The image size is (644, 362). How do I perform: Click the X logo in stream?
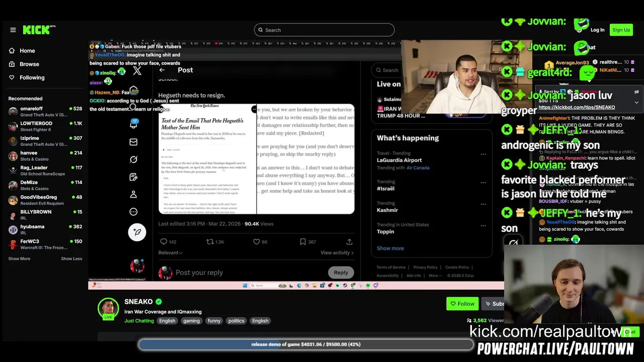[137, 71]
